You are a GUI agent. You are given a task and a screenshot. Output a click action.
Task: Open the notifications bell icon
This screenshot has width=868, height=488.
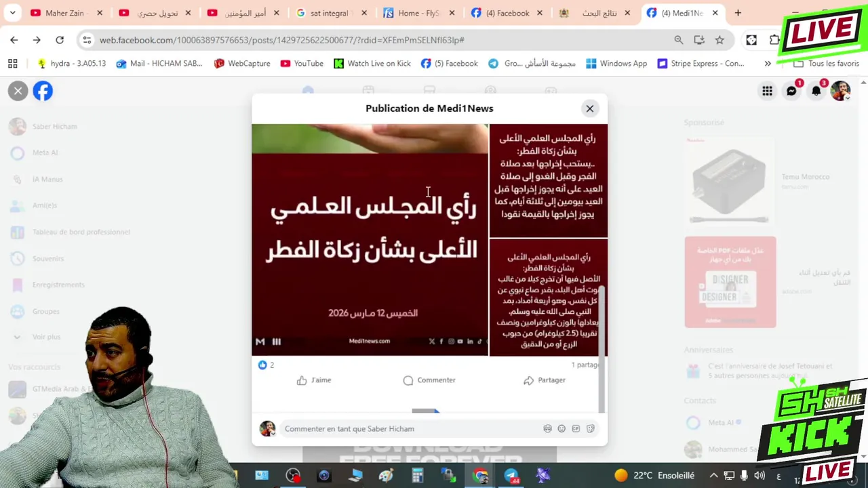[x=816, y=91]
